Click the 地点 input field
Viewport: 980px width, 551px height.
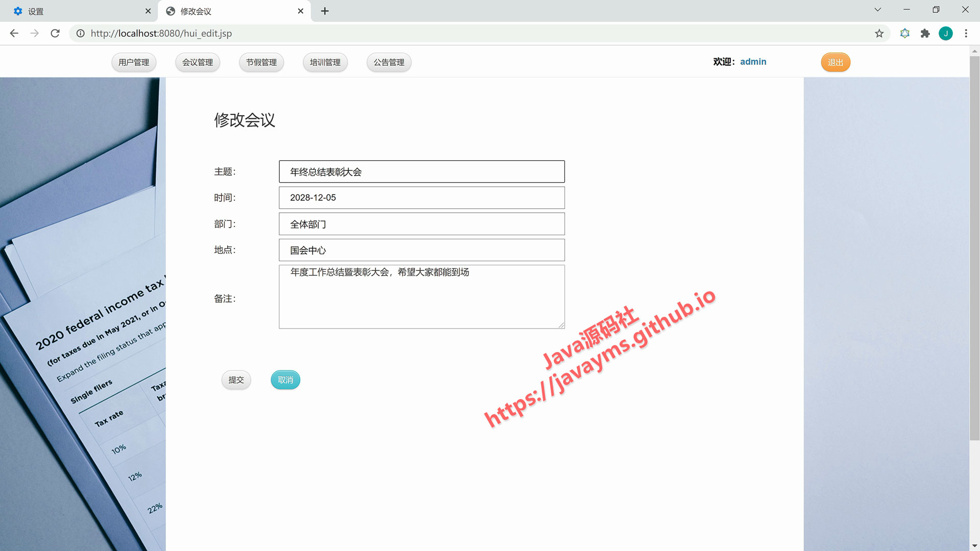point(422,250)
